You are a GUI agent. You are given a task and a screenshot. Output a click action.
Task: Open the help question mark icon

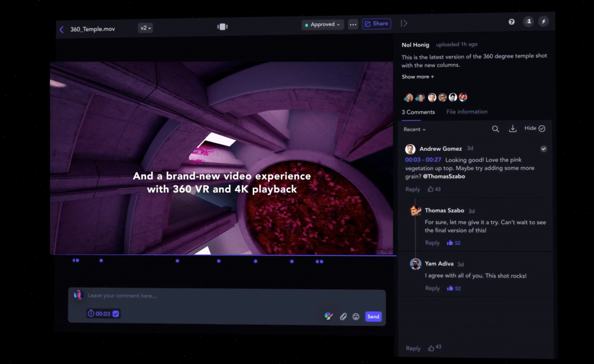(x=512, y=21)
